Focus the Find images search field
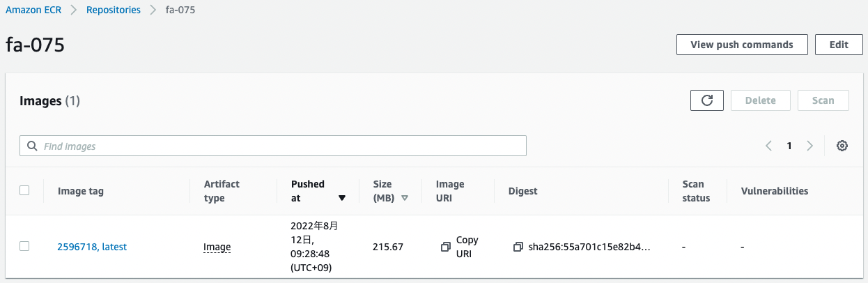The image size is (868, 283). click(x=279, y=146)
